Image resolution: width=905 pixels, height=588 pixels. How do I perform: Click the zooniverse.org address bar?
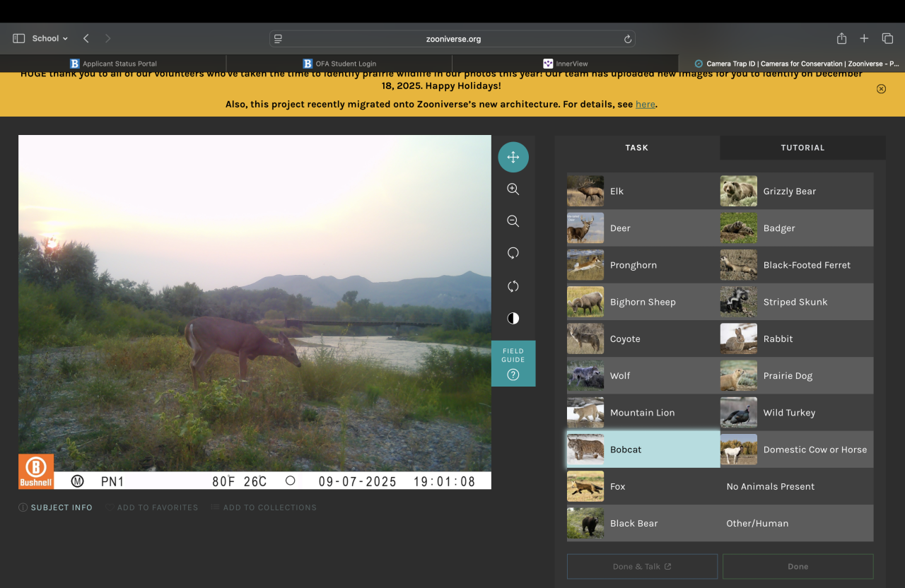[x=452, y=40]
